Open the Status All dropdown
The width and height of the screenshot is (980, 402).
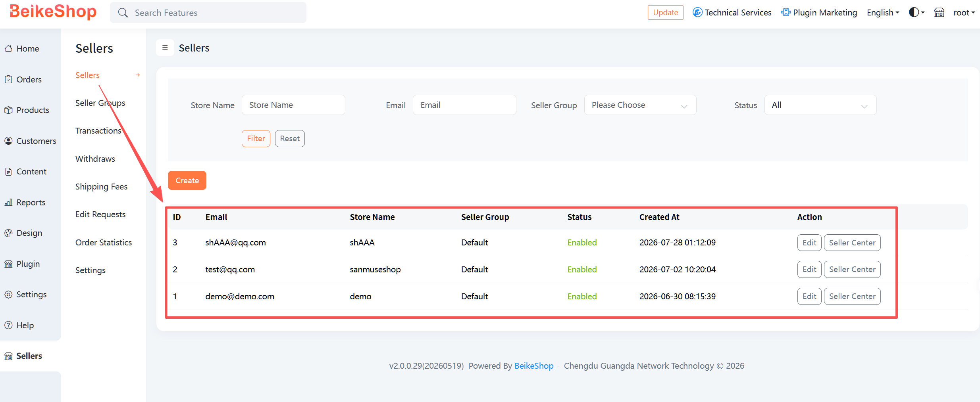point(820,105)
